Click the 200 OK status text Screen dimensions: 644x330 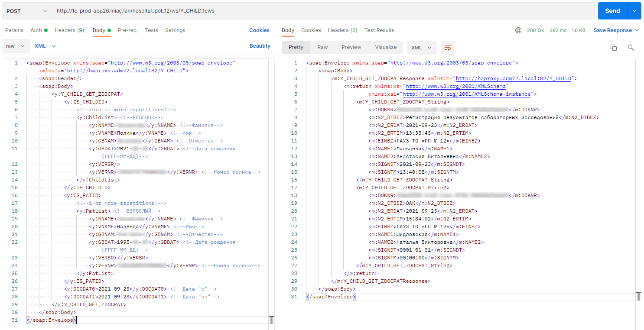point(536,30)
